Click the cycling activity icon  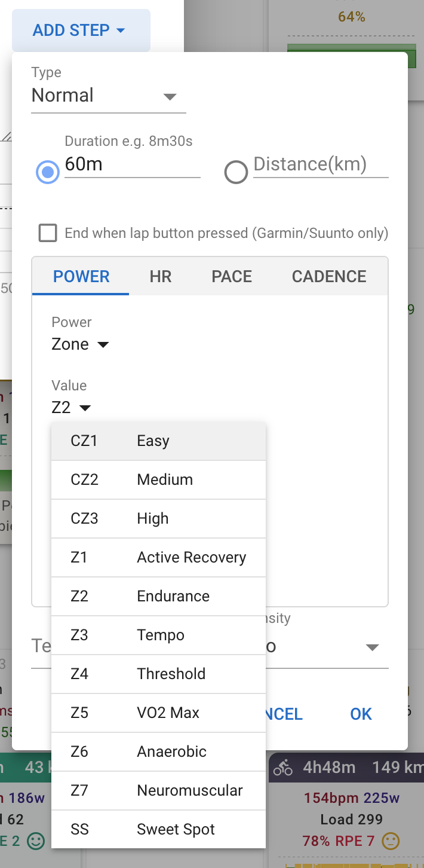pos(283,768)
